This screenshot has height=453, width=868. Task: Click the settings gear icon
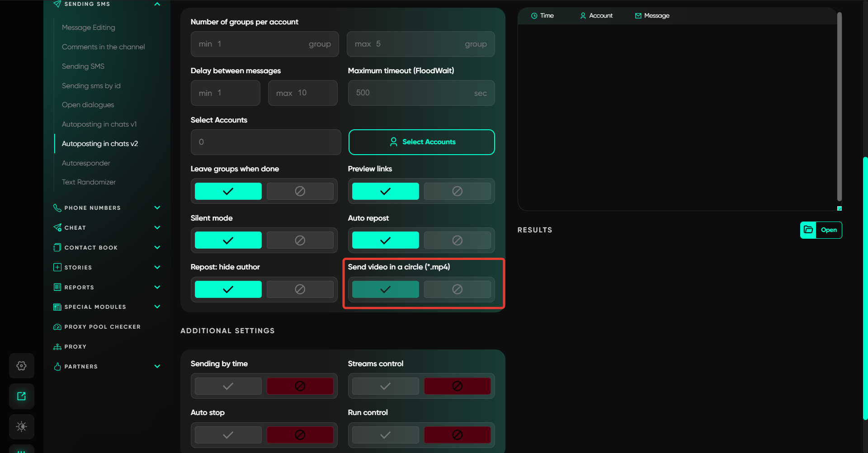[x=21, y=366]
